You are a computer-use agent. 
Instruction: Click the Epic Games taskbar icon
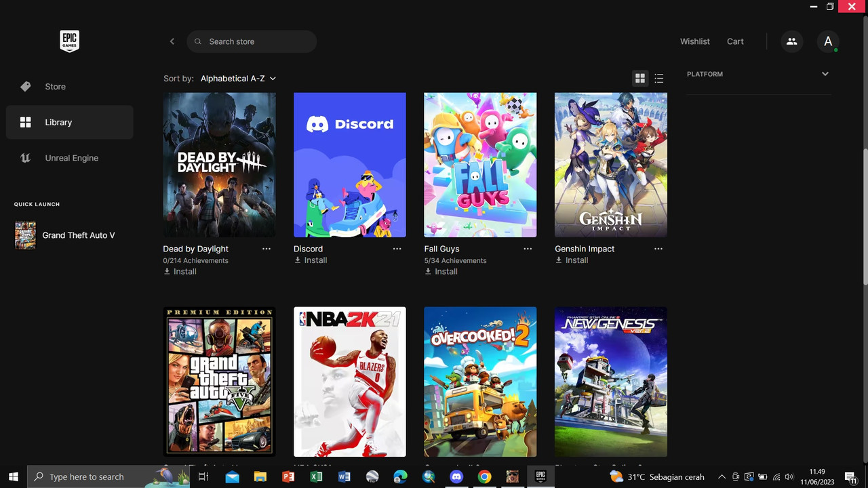(x=540, y=476)
